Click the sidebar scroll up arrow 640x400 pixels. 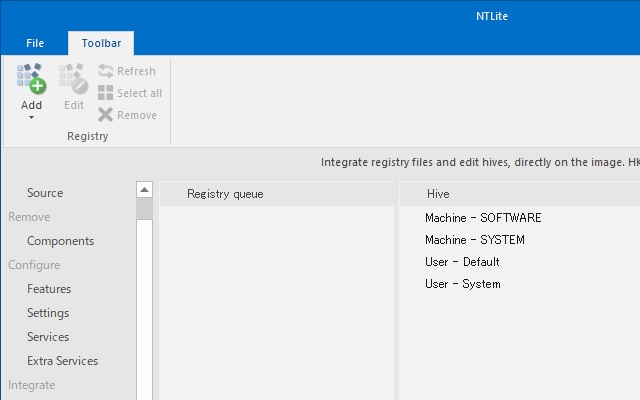(x=144, y=190)
